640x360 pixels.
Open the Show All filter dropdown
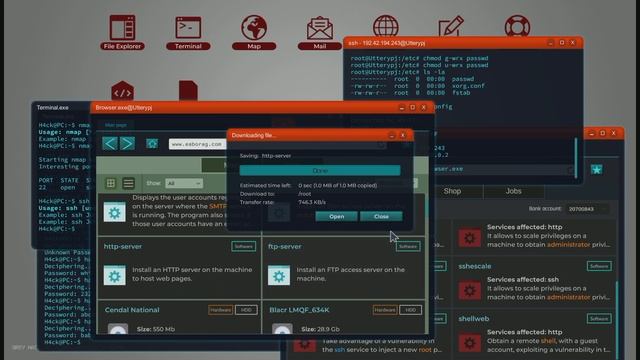click(184, 183)
